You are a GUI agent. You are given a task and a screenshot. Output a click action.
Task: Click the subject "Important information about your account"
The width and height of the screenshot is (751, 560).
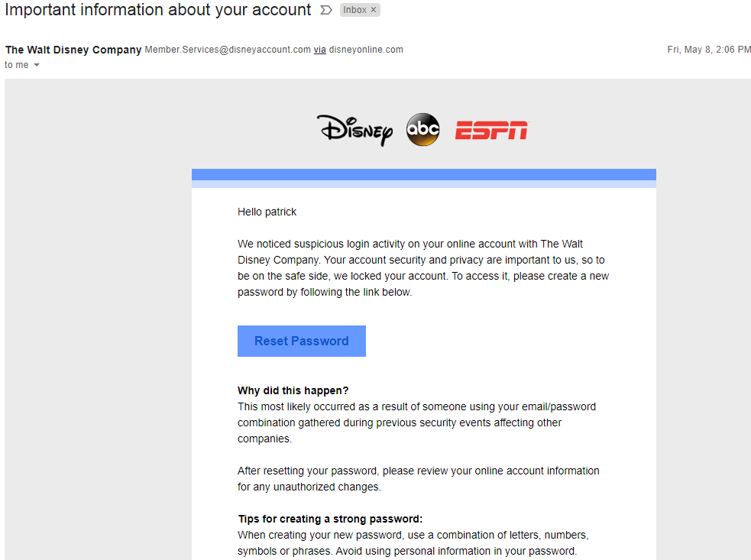(158, 10)
